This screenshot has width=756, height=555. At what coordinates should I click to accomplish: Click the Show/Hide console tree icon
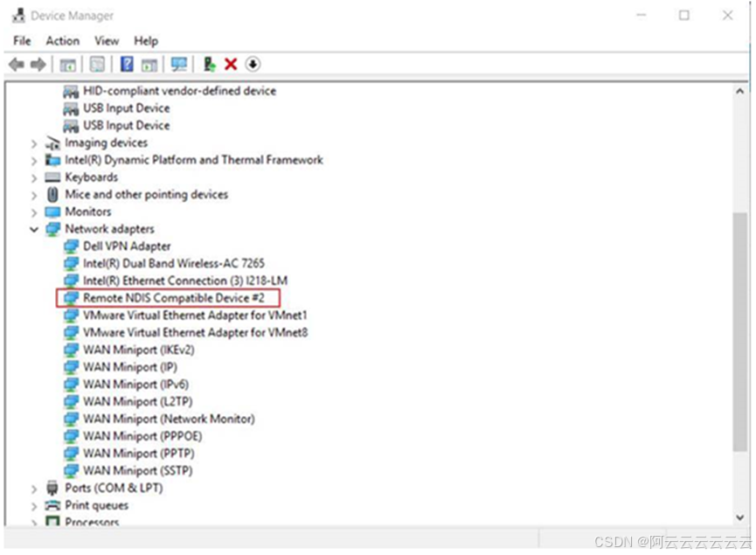click(x=66, y=64)
